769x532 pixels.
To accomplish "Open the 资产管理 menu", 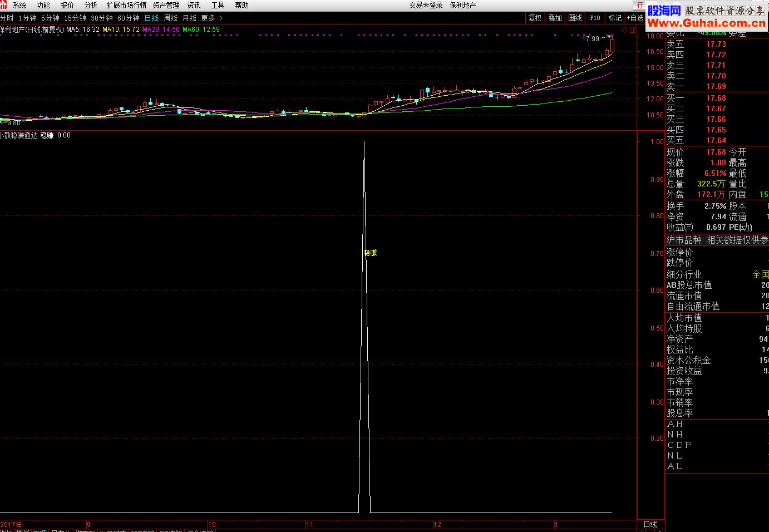I will (x=166, y=5).
